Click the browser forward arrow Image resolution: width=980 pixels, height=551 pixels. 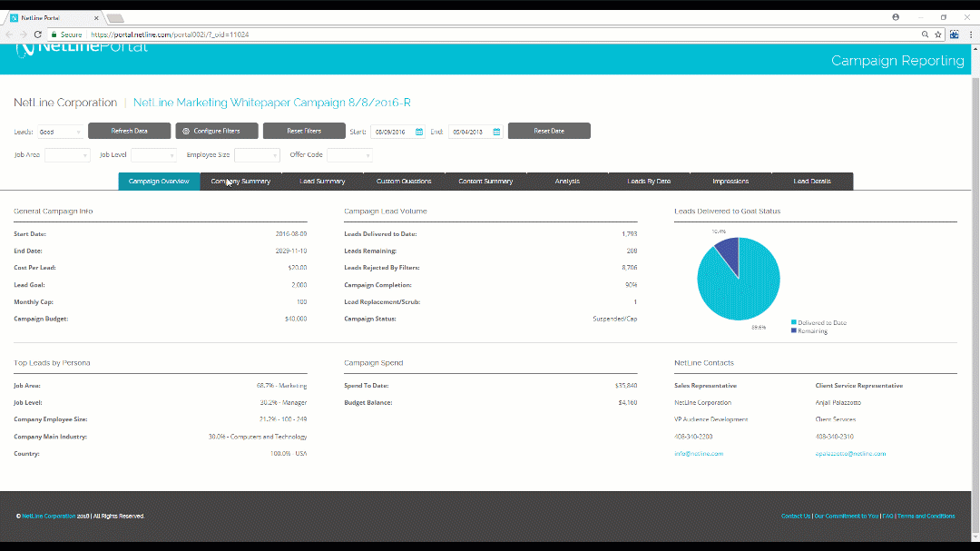(23, 34)
